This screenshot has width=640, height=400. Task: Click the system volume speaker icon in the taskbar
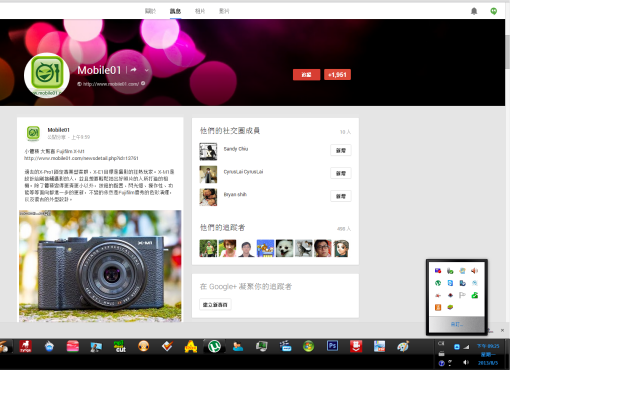pyautogui.click(x=466, y=362)
